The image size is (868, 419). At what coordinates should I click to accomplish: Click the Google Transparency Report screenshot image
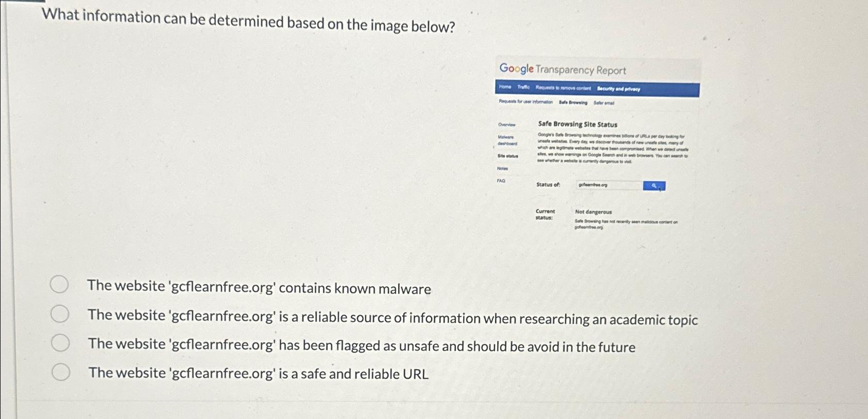coord(597,146)
